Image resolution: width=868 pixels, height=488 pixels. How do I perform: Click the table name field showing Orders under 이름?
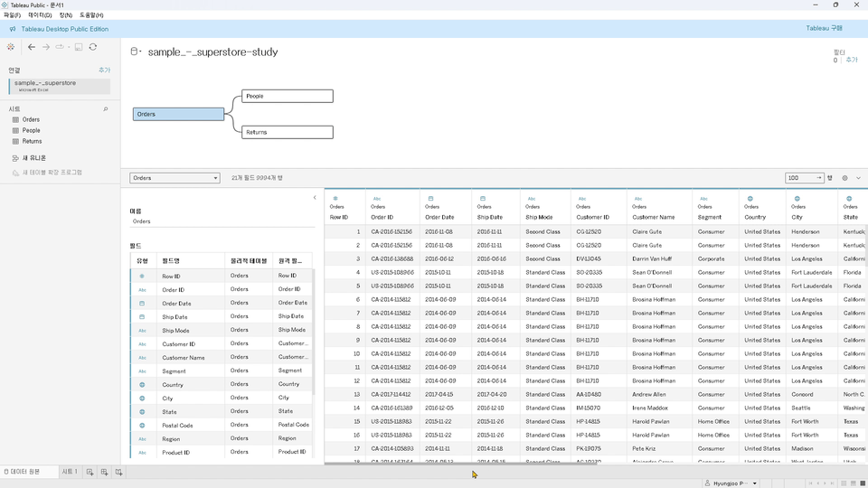(x=222, y=221)
